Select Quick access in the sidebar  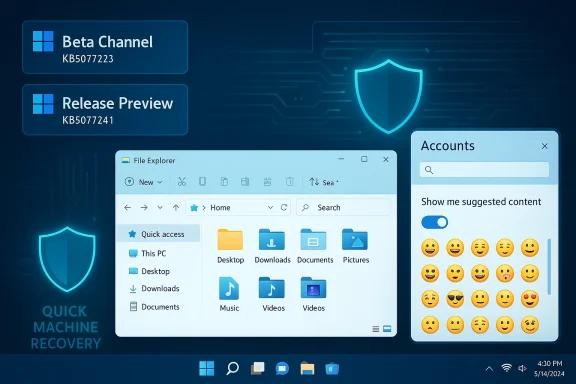[x=158, y=234]
